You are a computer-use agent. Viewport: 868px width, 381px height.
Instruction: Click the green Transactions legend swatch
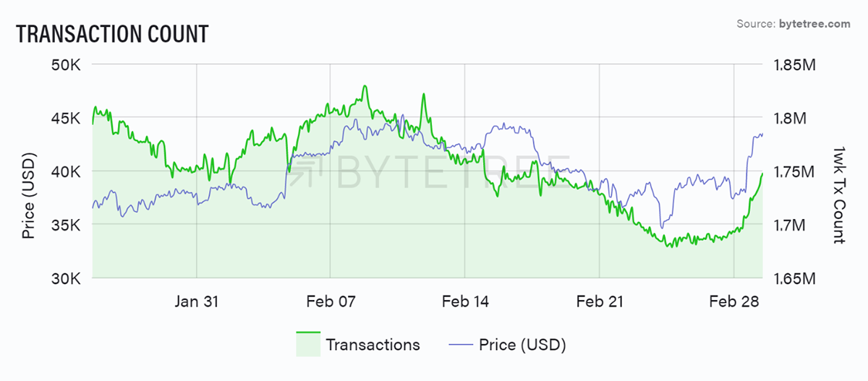(x=307, y=344)
